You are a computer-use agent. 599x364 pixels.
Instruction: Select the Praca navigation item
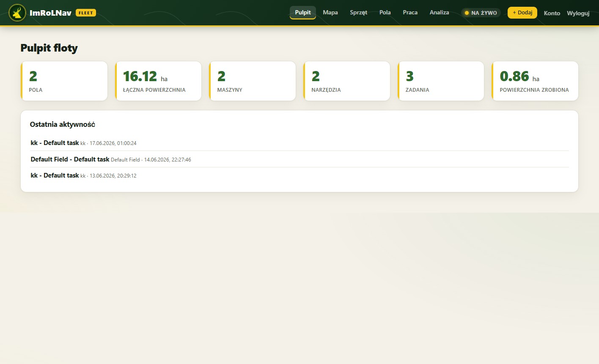[x=410, y=13]
